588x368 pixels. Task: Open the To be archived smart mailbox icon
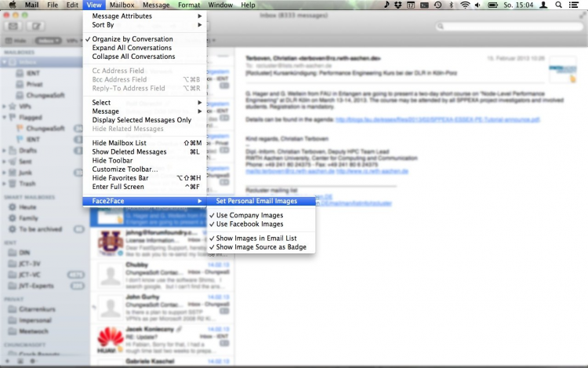[13, 229]
